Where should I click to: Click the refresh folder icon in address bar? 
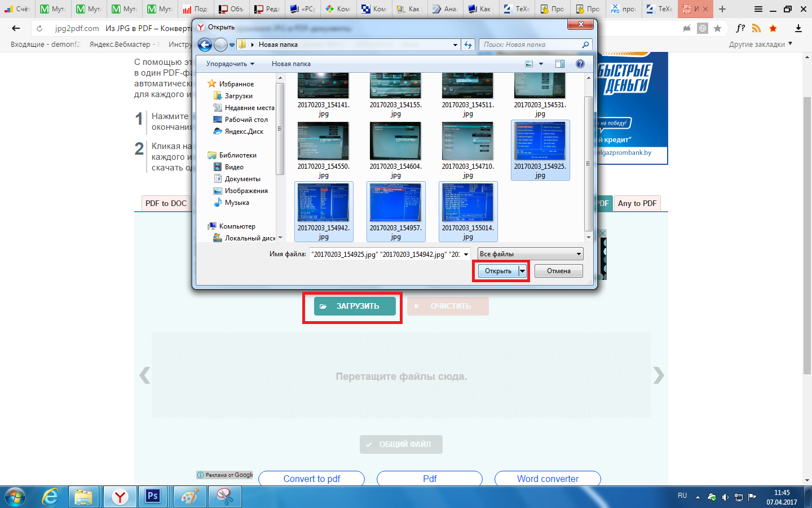point(468,45)
